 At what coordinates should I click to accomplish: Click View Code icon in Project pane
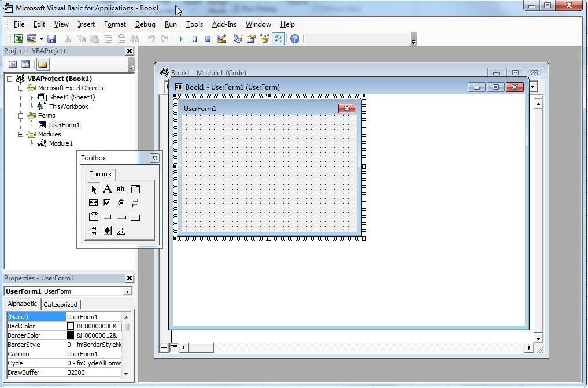click(13, 64)
